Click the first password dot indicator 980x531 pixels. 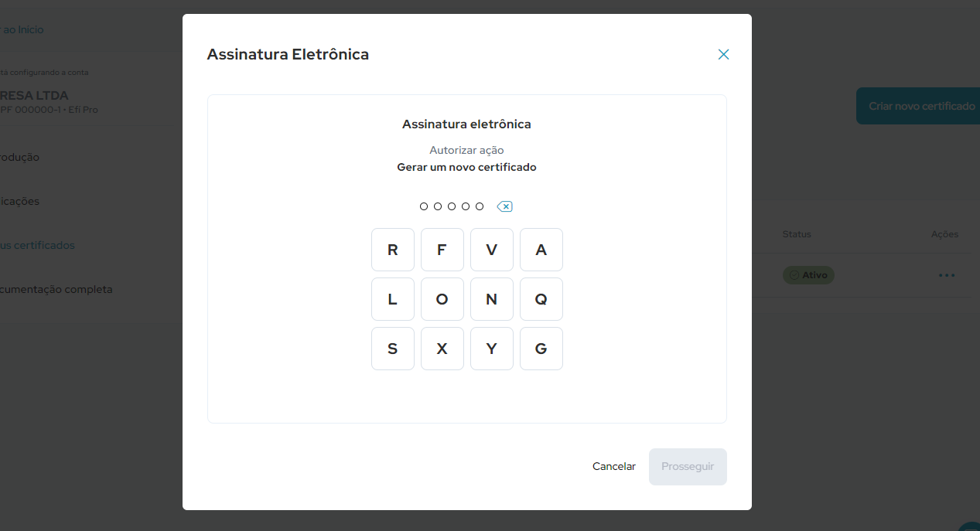(x=423, y=206)
